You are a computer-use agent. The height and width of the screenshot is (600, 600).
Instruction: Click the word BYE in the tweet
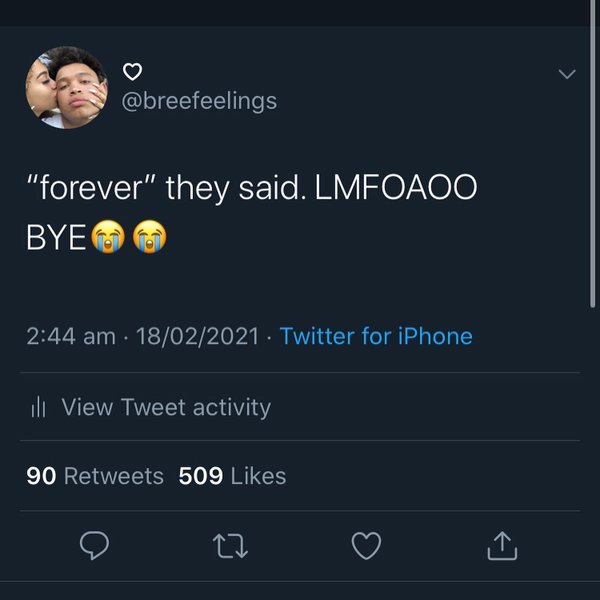coord(57,240)
